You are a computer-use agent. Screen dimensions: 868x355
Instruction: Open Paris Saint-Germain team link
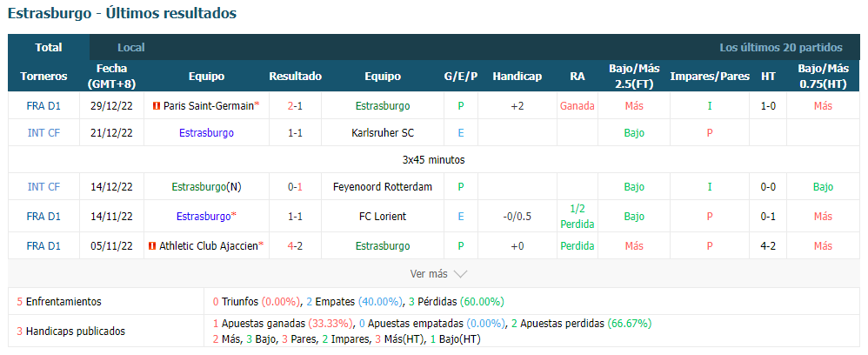209,106
